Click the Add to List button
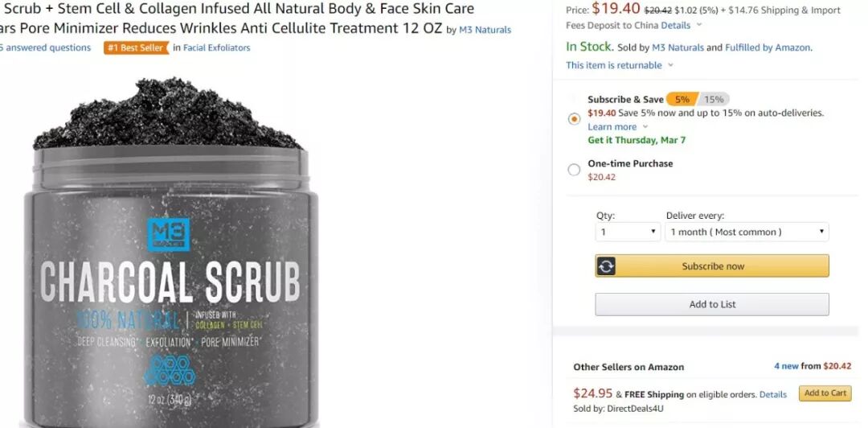 (x=712, y=304)
